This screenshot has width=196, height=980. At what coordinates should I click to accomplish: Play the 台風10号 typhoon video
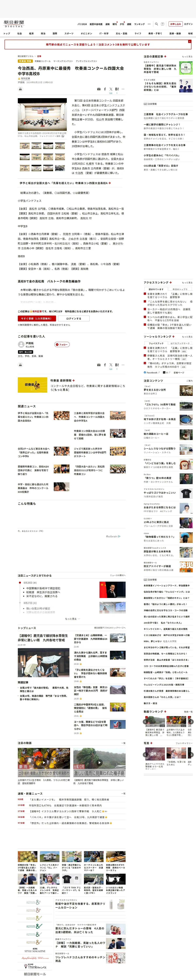pos(99,762)
